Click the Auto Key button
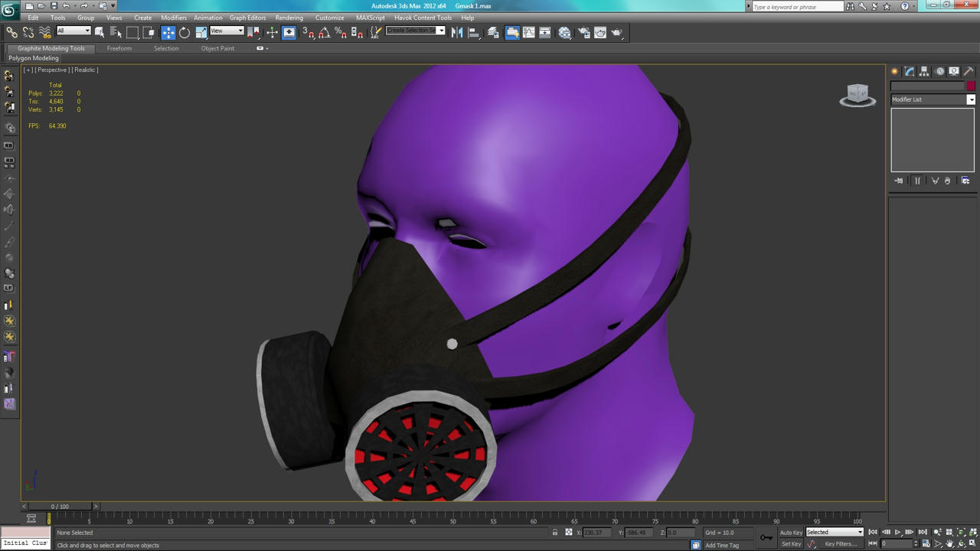980x551 pixels. [x=791, y=533]
